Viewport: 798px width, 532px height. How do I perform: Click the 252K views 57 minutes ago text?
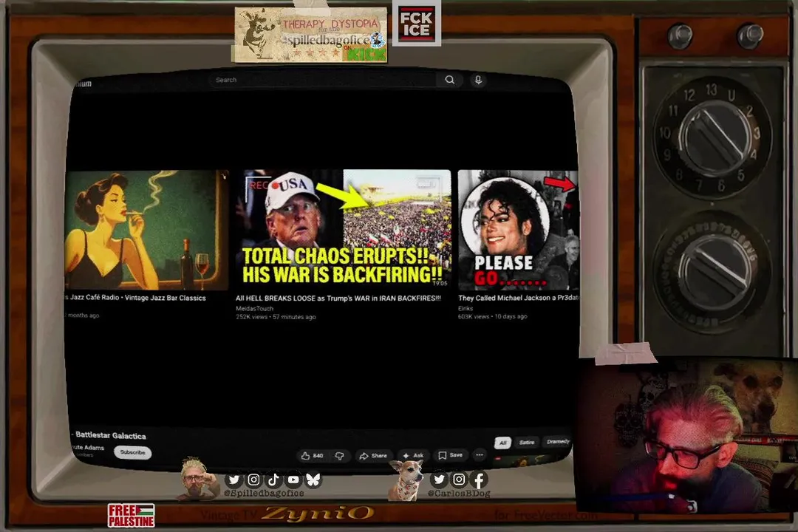(276, 317)
